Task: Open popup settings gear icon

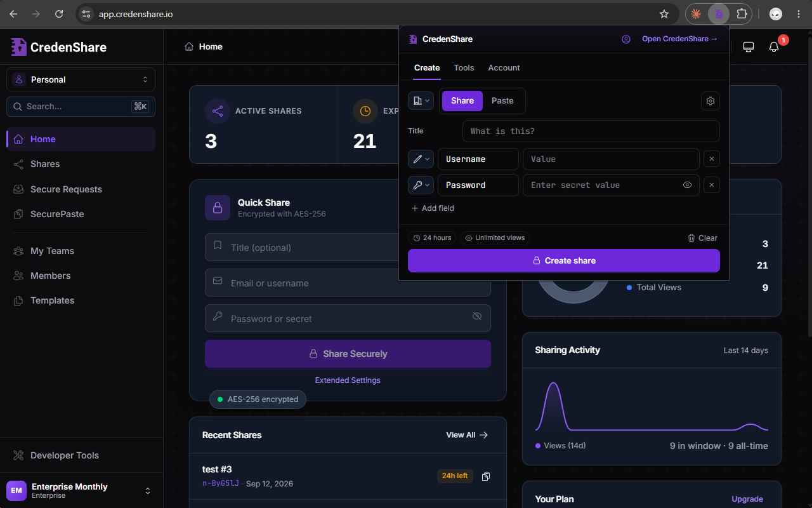Action: 710,100
